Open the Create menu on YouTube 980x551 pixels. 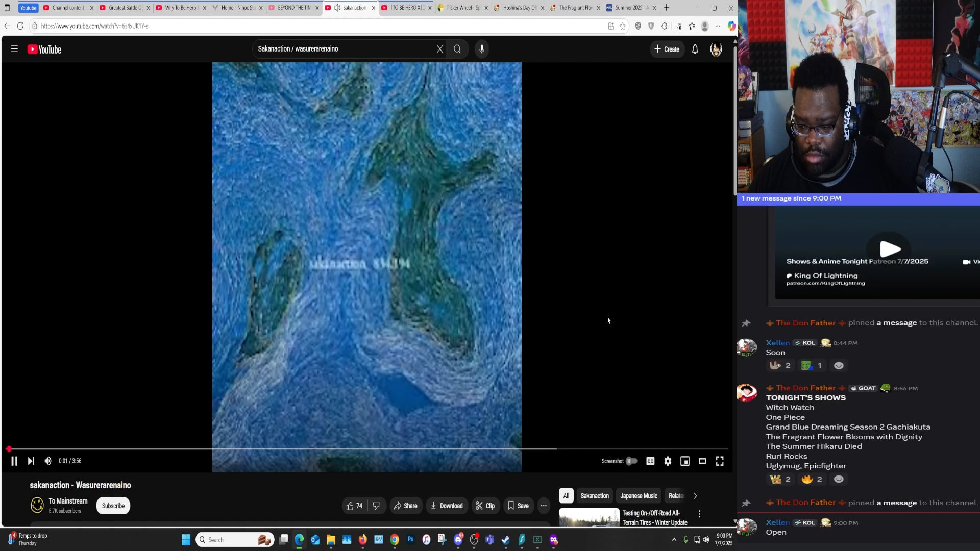coord(667,49)
